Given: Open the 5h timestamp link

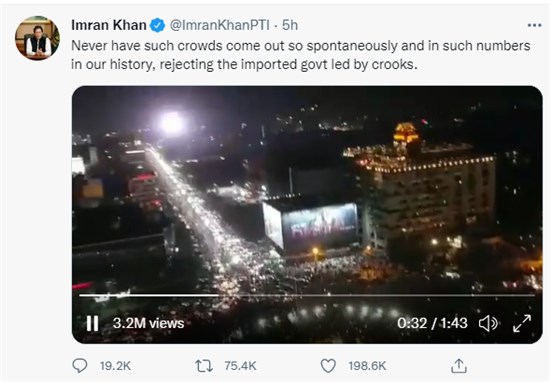Looking at the screenshot, I should pyautogui.click(x=290, y=25).
